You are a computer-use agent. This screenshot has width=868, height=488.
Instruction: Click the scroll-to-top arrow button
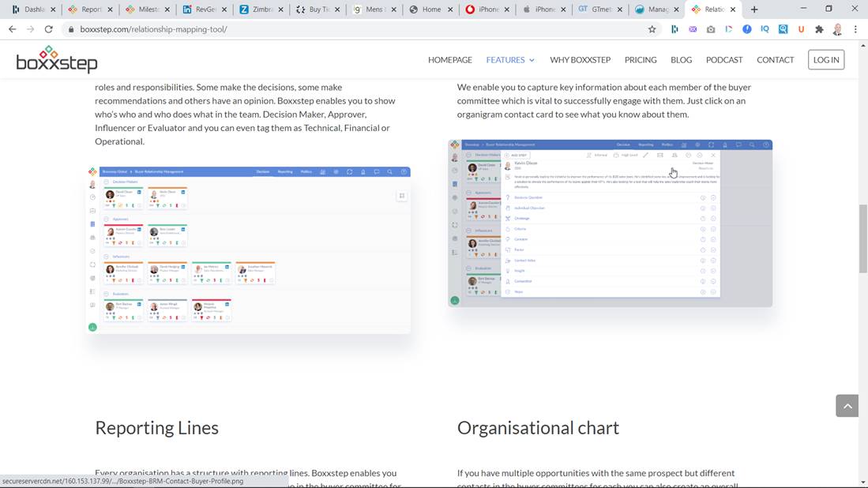(847, 406)
